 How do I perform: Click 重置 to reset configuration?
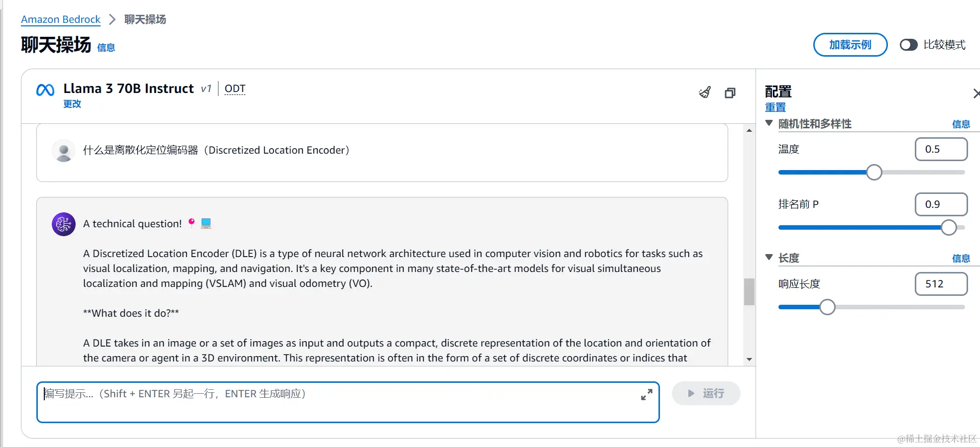click(775, 107)
